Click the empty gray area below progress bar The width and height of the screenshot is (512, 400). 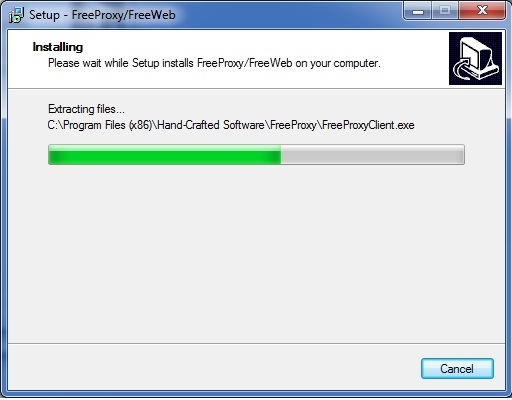coord(256,253)
